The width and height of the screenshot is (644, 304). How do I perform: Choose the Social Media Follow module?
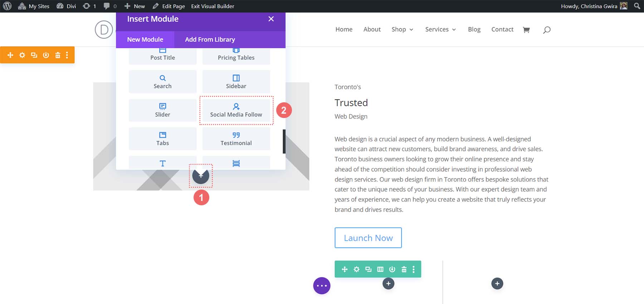pyautogui.click(x=236, y=110)
